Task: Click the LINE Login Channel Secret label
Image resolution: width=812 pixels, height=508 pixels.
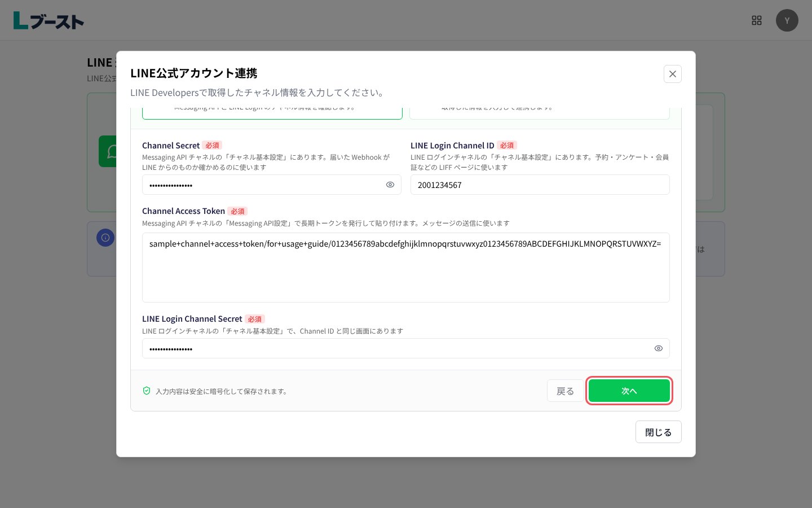Action: point(192,319)
